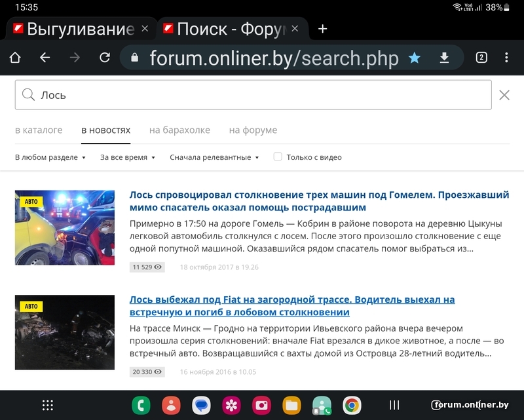Launch the blue Messages app
The height and width of the screenshot is (420, 524).
[x=201, y=406]
